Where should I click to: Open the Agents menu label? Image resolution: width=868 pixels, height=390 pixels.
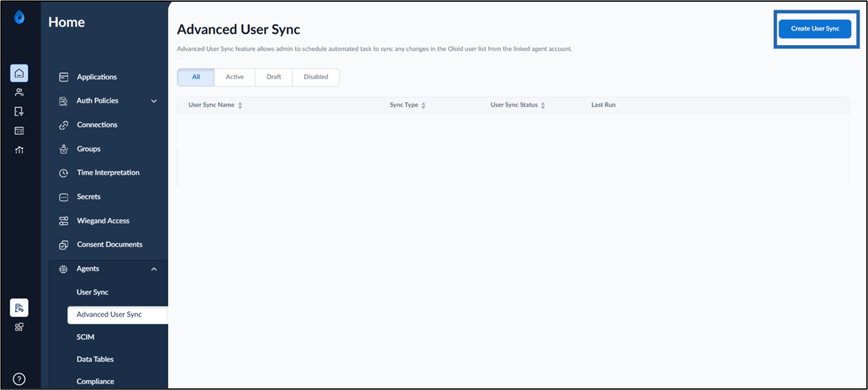88,269
